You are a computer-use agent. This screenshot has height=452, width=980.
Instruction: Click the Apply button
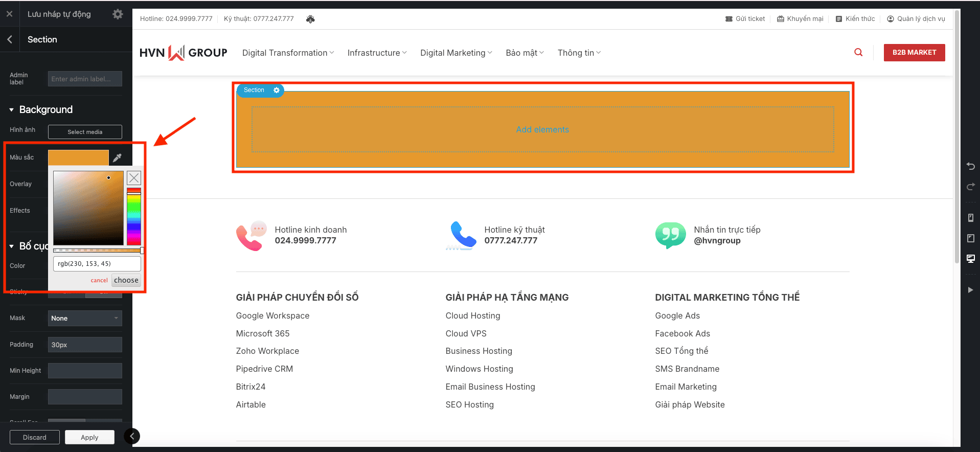click(x=89, y=437)
